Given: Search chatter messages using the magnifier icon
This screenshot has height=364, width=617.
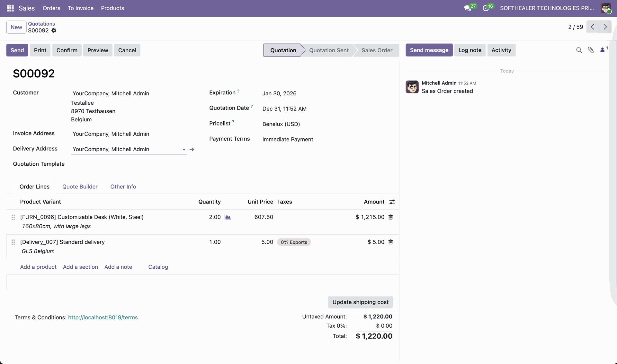Looking at the screenshot, I should click(x=579, y=50).
